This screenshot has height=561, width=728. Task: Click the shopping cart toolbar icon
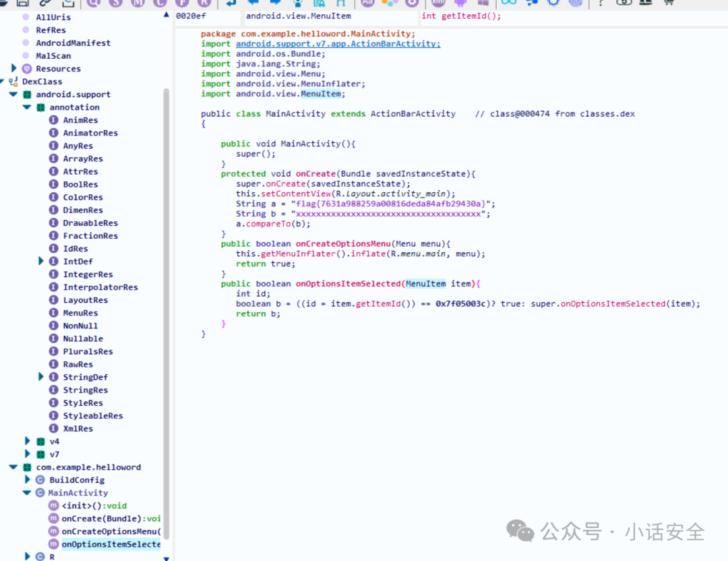coord(668,2)
